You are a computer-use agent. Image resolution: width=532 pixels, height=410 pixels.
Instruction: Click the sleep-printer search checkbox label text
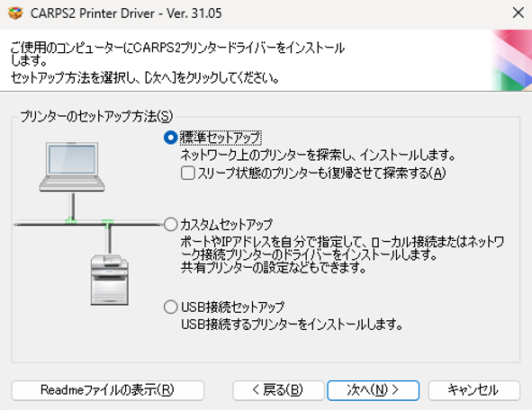321,174
